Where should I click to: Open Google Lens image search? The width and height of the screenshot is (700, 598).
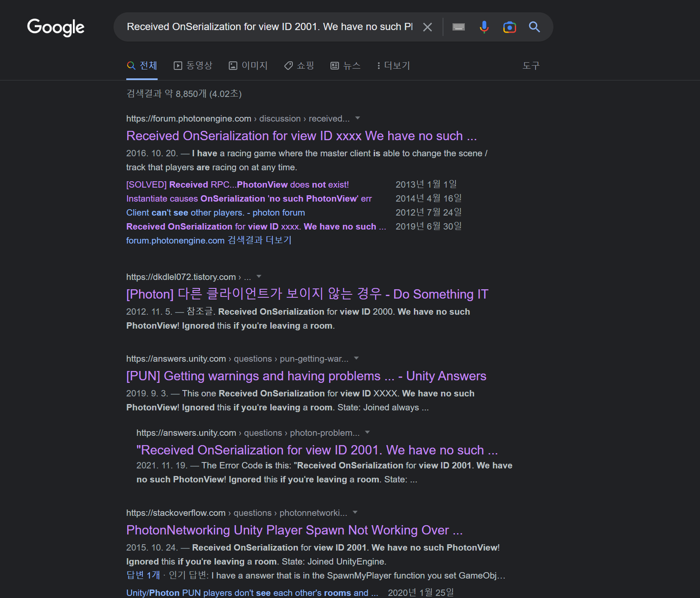point(509,27)
